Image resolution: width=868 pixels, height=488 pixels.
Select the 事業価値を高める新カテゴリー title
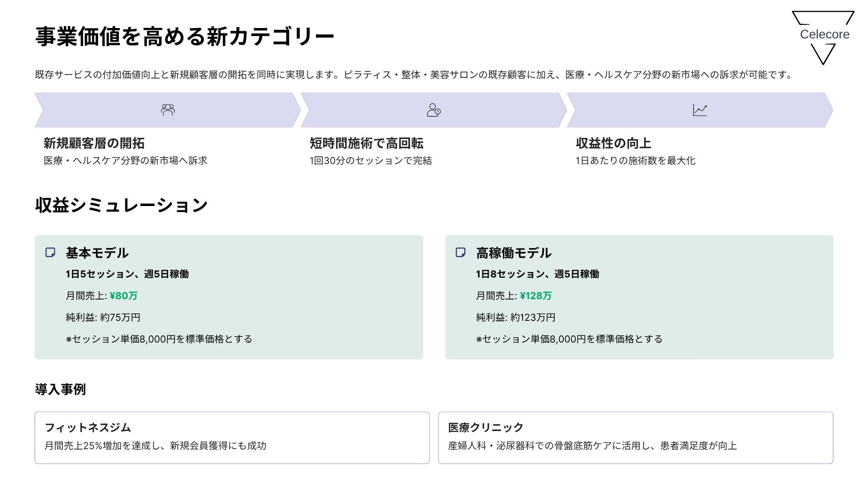(184, 36)
